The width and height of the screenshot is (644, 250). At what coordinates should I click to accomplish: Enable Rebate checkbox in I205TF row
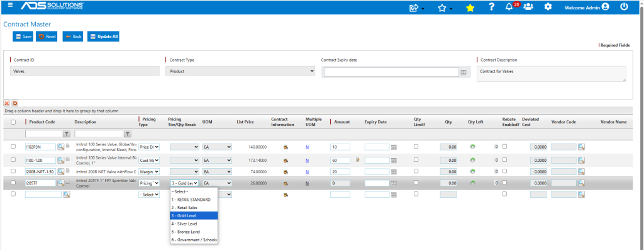click(x=505, y=183)
